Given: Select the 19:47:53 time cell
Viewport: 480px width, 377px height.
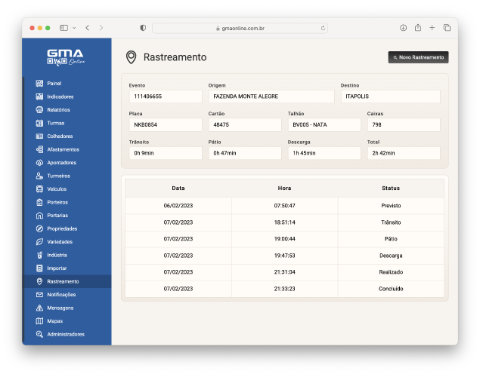Looking at the screenshot, I should [x=284, y=256].
